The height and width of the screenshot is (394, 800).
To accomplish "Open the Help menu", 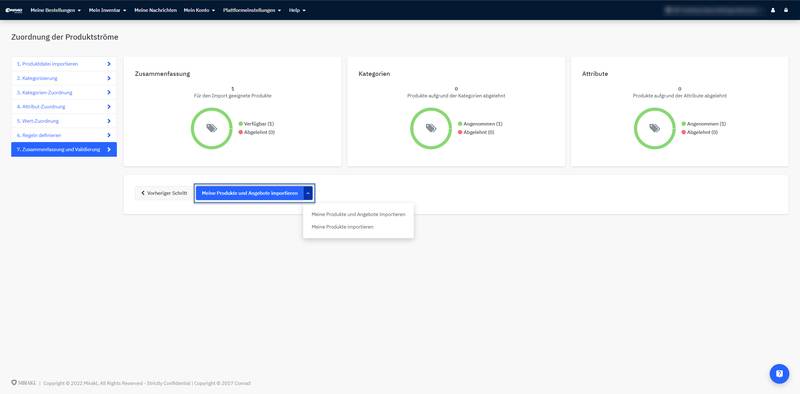I will pyautogui.click(x=297, y=10).
